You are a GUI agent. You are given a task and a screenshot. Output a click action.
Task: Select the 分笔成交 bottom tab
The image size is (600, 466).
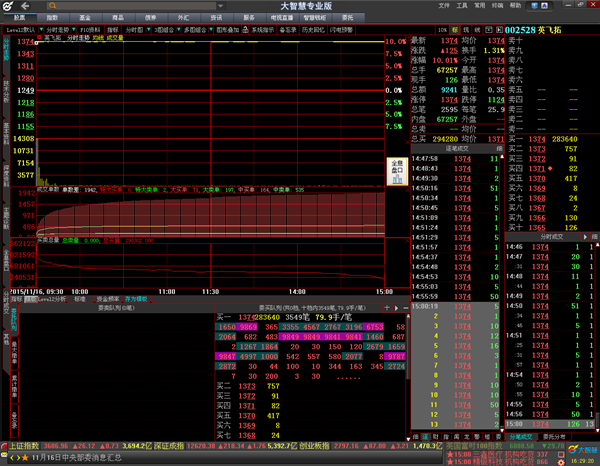521,437
